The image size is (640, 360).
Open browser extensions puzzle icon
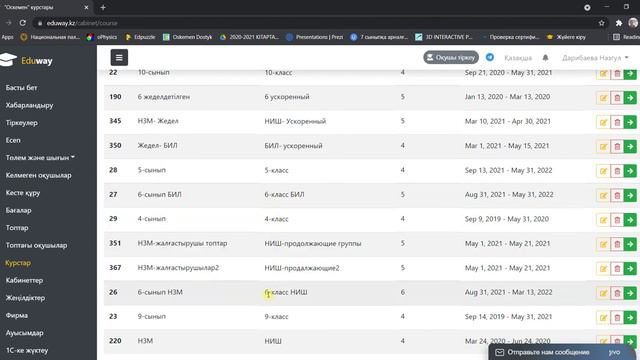(x=619, y=23)
